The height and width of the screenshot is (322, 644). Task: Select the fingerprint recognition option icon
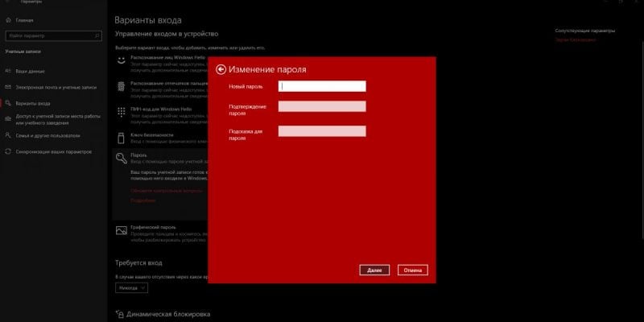point(121,85)
